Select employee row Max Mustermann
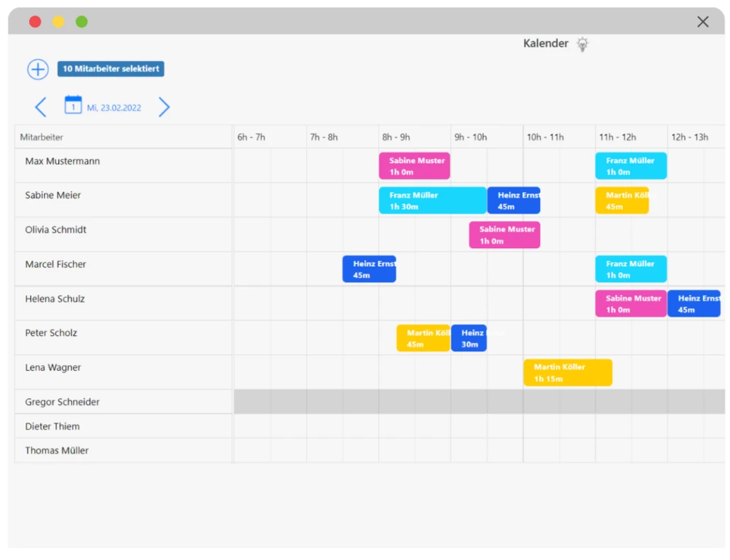Screen dimensions: 730x560 click(123, 166)
